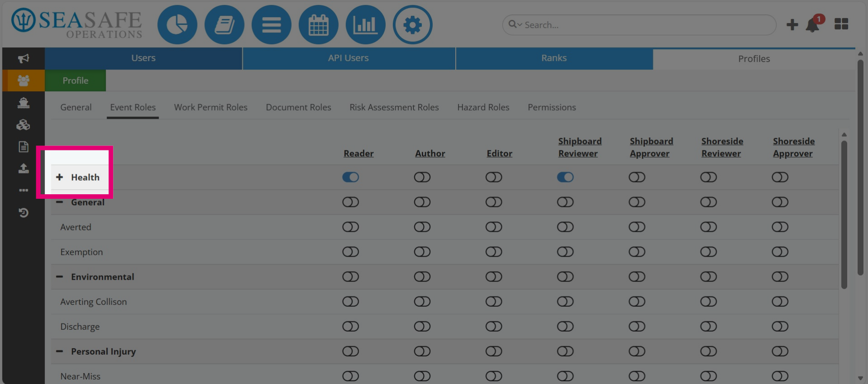Image resolution: width=868 pixels, height=384 pixels.
Task: Select the Averted row label
Action: pos(76,227)
